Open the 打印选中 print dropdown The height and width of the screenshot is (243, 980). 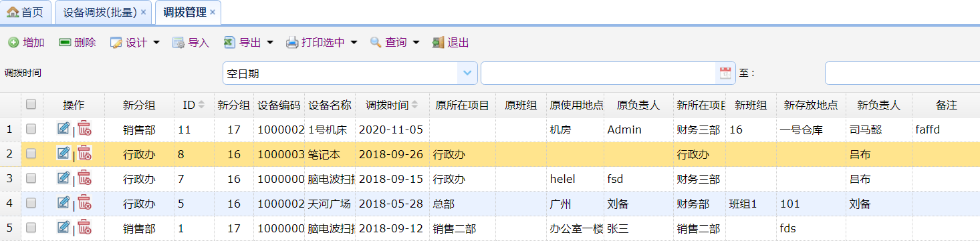point(322,43)
